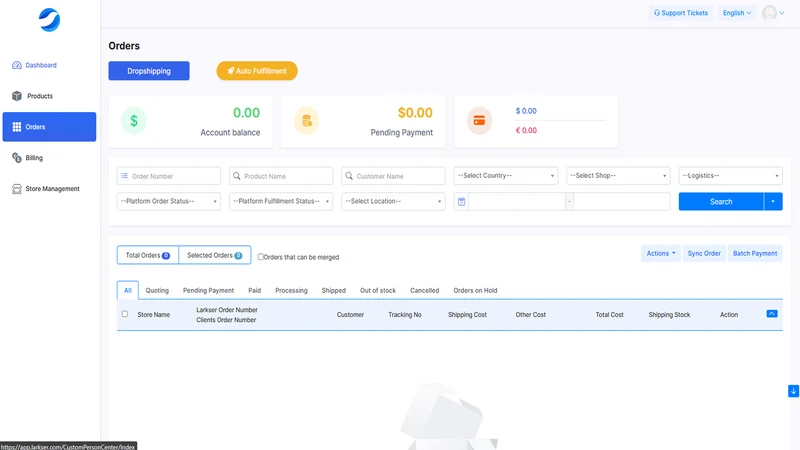Viewport: 800px width, 450px height.
Task: Switch to the Orders on Hold tab
Action: pos(475,290)
